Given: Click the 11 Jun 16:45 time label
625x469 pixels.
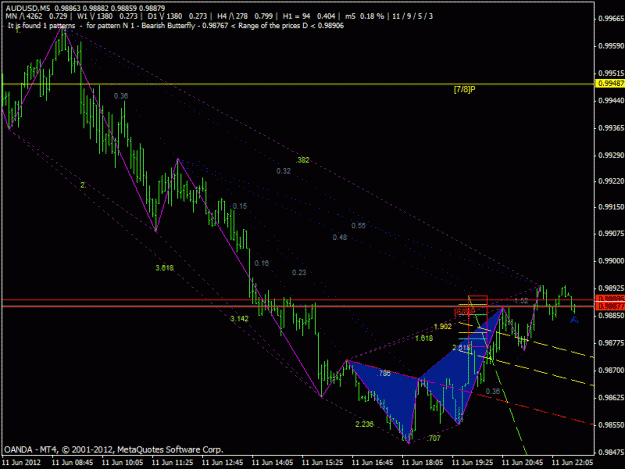Looking at the screenshot, I should coord(373,462).
